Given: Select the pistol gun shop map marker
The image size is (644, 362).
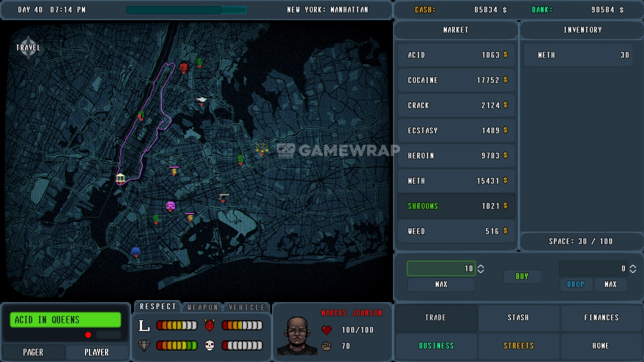Looking at the screenshot, I should (224, 197).
